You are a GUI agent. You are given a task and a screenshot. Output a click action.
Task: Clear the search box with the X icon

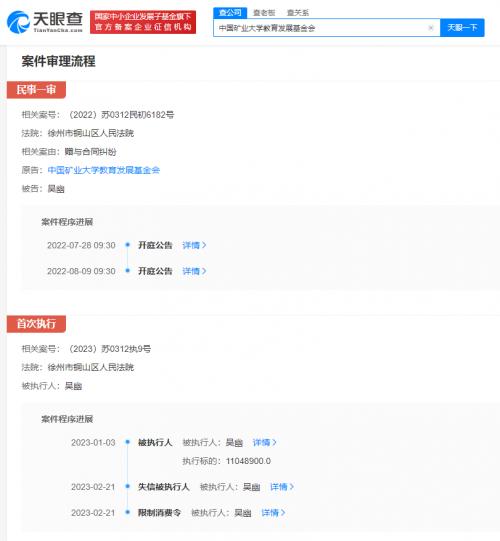431,28
